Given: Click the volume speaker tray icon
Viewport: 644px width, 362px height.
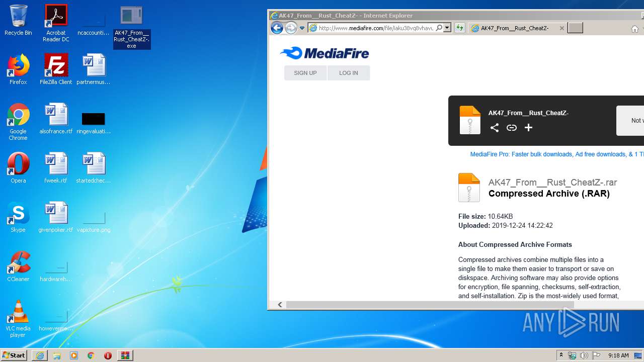Looking at the screenshot, I should tap(584, 355).
